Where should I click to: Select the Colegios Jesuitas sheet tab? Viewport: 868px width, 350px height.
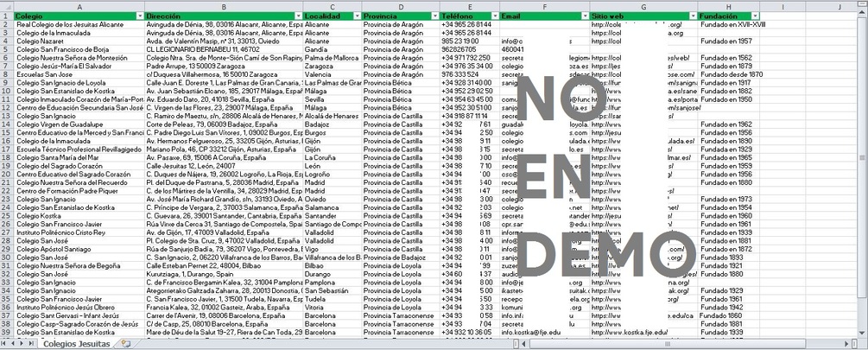click(x=77, y=344)
